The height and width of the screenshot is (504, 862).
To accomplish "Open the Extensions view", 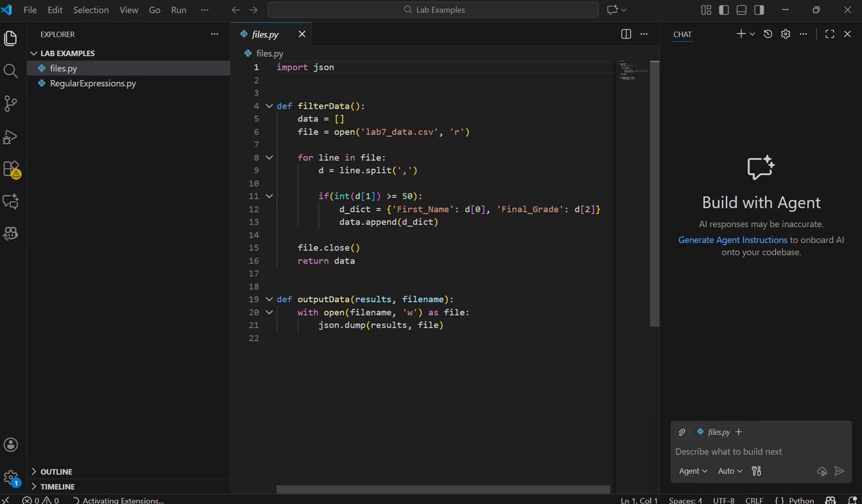I will click(10, 168).
